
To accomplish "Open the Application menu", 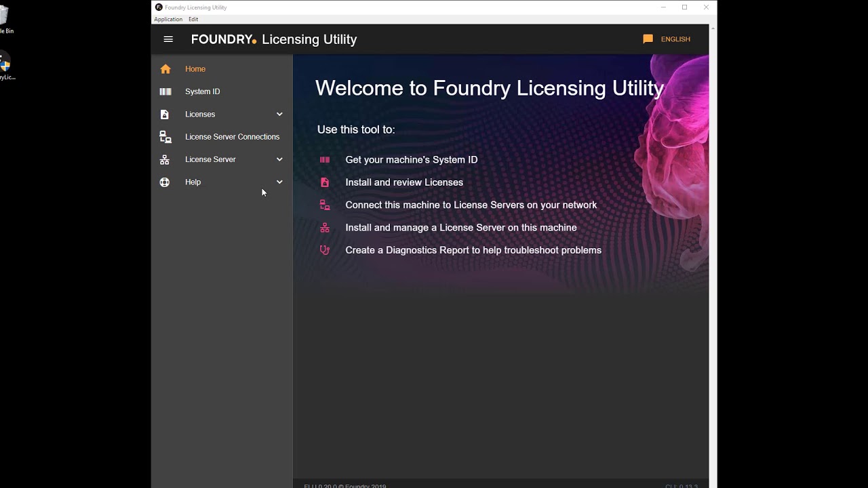I will (168, 20).
